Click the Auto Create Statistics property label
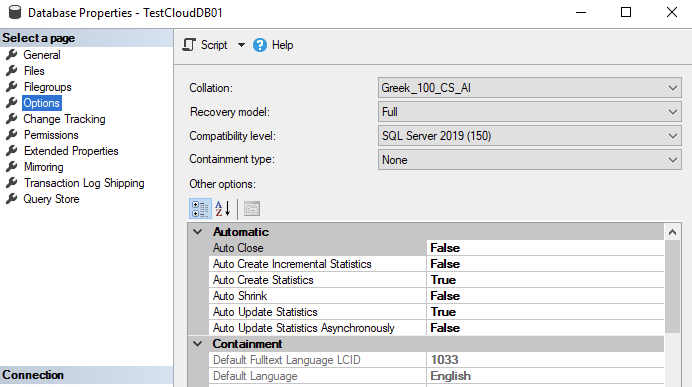Viewport: 692px width, 387px height. pos(263,280)
